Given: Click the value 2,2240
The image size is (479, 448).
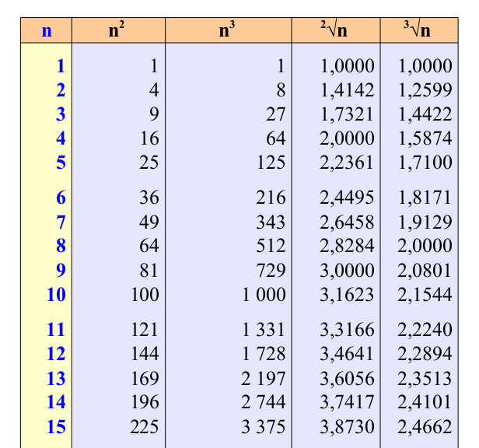Looking at the screenshot, I should pos(425,330).
